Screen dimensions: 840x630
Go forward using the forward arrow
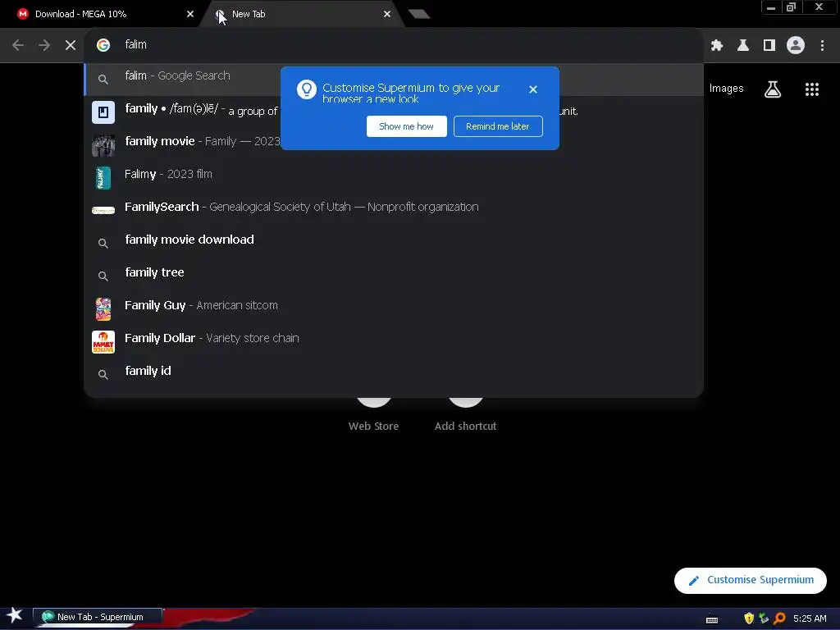(44, 45)
